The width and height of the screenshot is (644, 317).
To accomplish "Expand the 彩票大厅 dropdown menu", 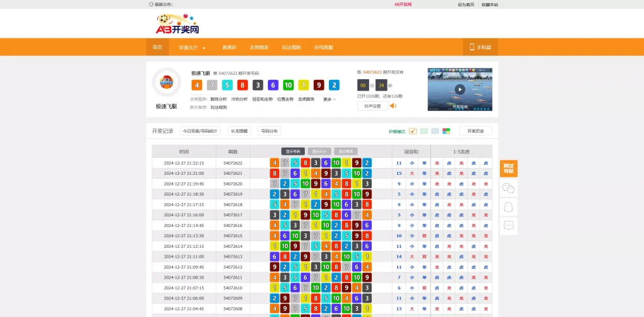I will 192,47.
